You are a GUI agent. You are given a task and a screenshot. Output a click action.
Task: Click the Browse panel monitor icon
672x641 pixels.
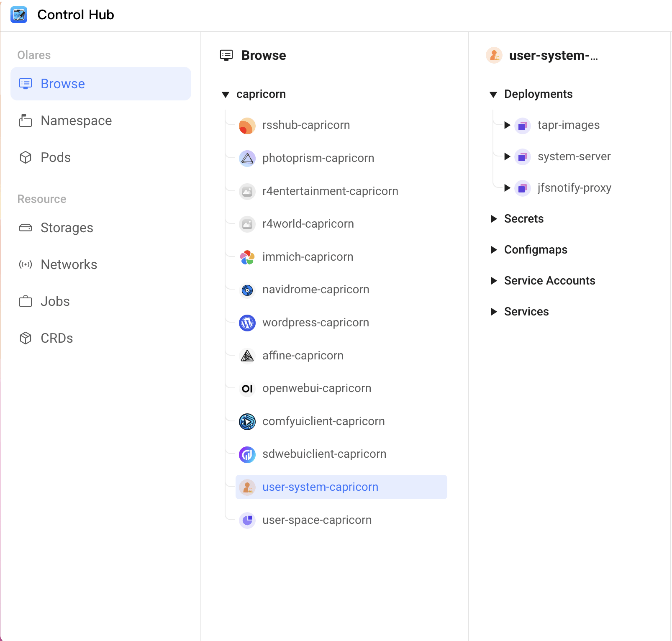click(226, 55)
